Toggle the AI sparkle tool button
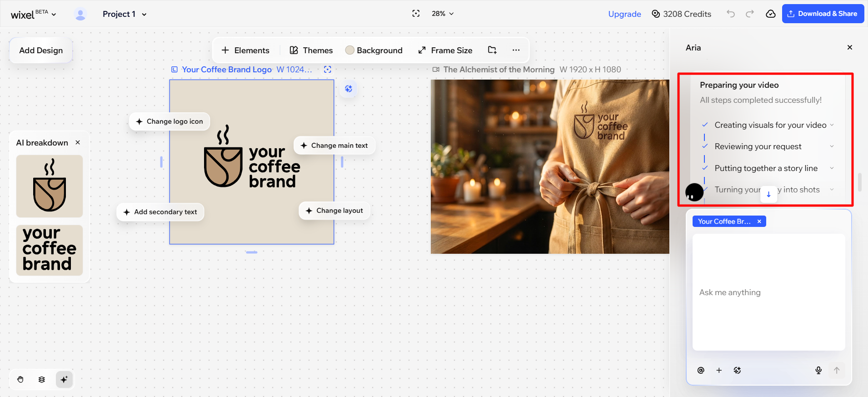This screenshot has height=397, width=868. pos(64,379)
